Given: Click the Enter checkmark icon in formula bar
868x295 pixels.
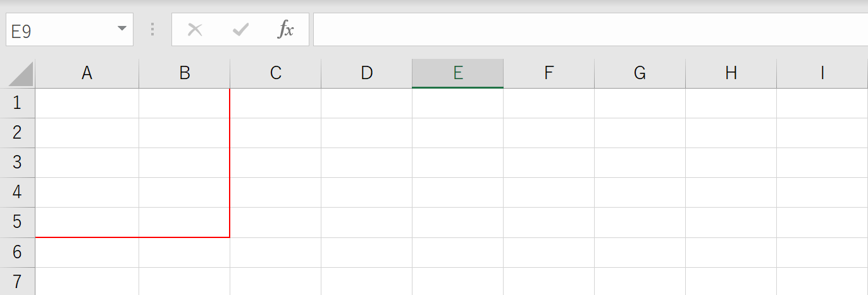Looking at the screenshot, I should [240, 30].
